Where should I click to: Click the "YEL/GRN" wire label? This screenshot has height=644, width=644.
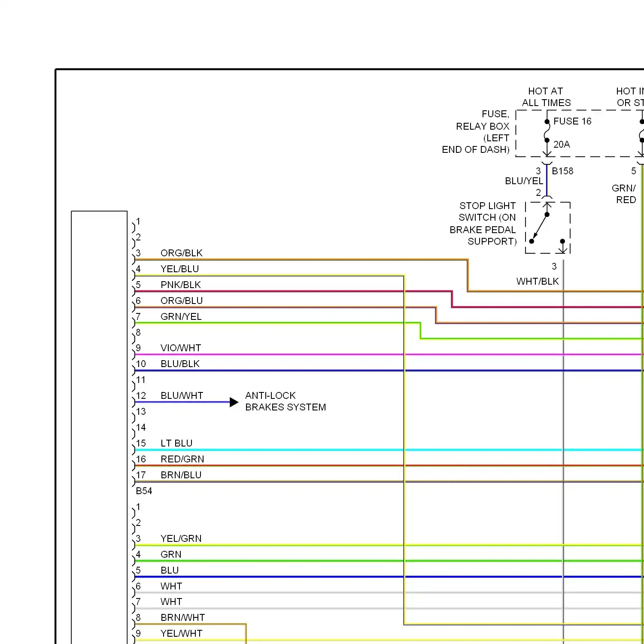tap(181, 539)
